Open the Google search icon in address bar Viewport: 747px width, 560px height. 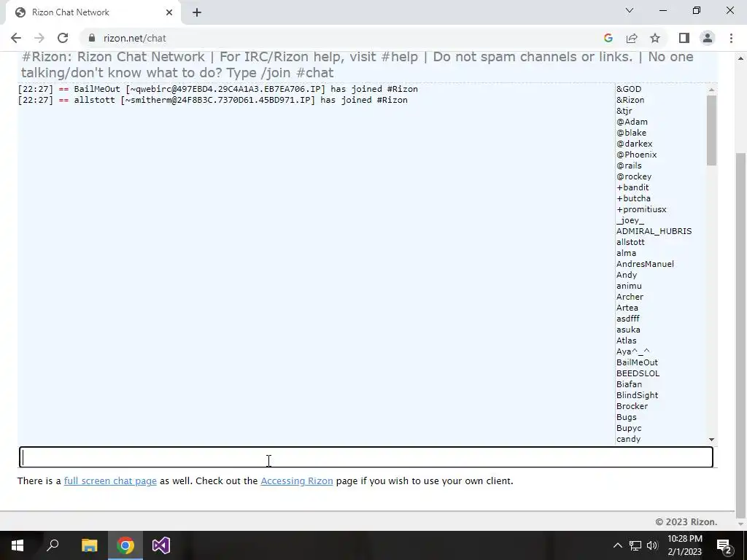pos(608,38)
